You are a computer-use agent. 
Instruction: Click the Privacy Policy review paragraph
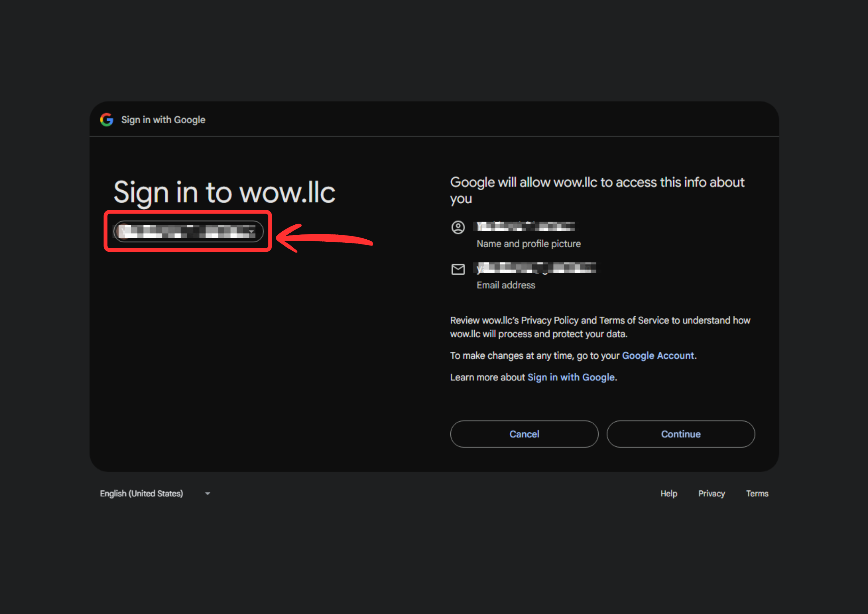point(600,327)
